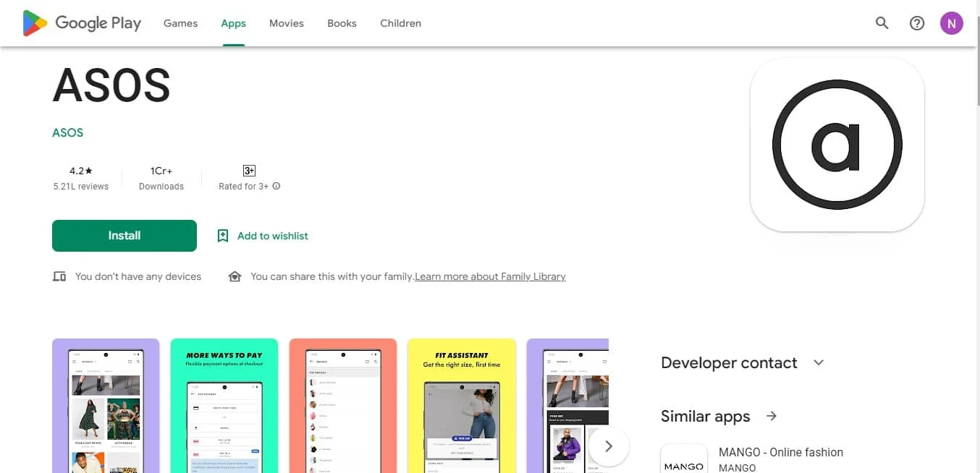The width and height of the screenshot is (980, 473).
Task: Open the first purple shopping screenshot
Action: 106,406
